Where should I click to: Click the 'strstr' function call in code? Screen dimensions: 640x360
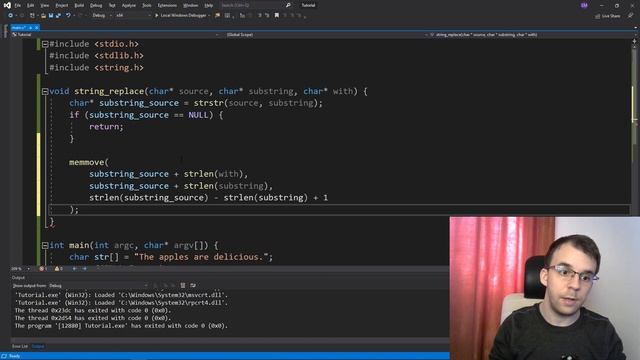pyautogui.click(x=209, y=103)
